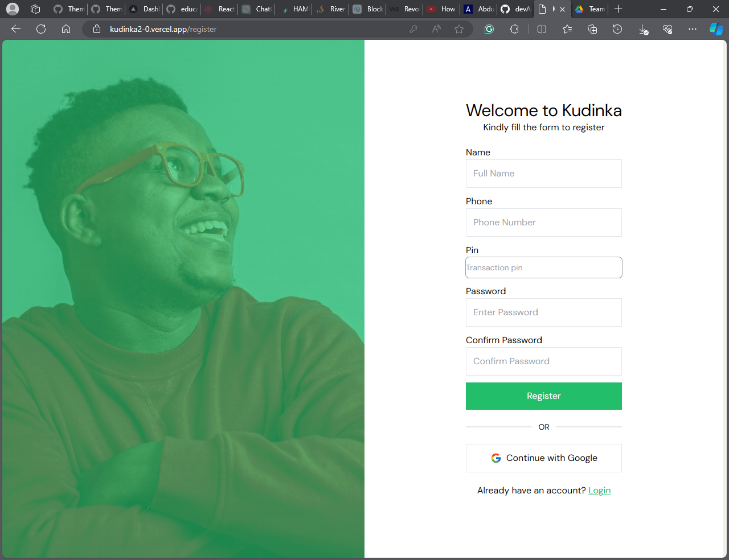Open a new browser tab
The height and width of the screenshot is (560, 729).
(x=619, y=9)
